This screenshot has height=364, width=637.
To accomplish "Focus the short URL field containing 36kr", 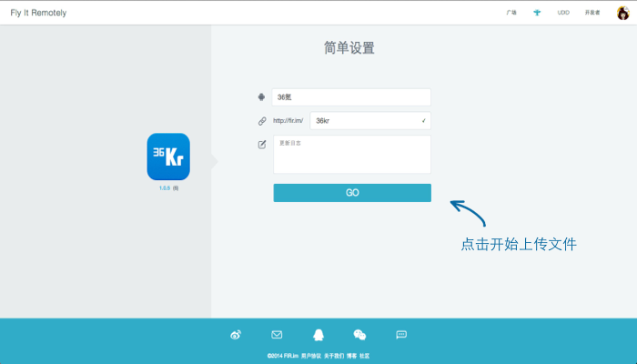I will (370, 121).
